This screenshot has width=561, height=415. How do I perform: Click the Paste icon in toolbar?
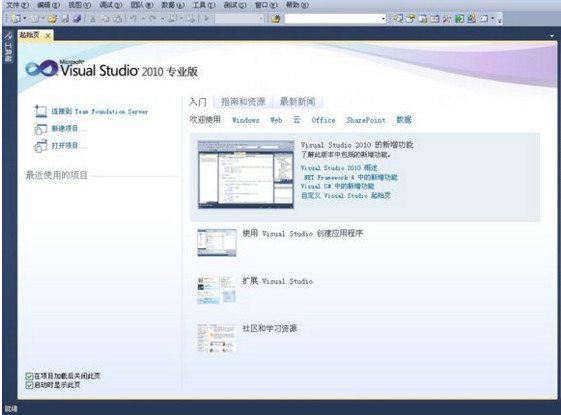click(x=118, y=18)
